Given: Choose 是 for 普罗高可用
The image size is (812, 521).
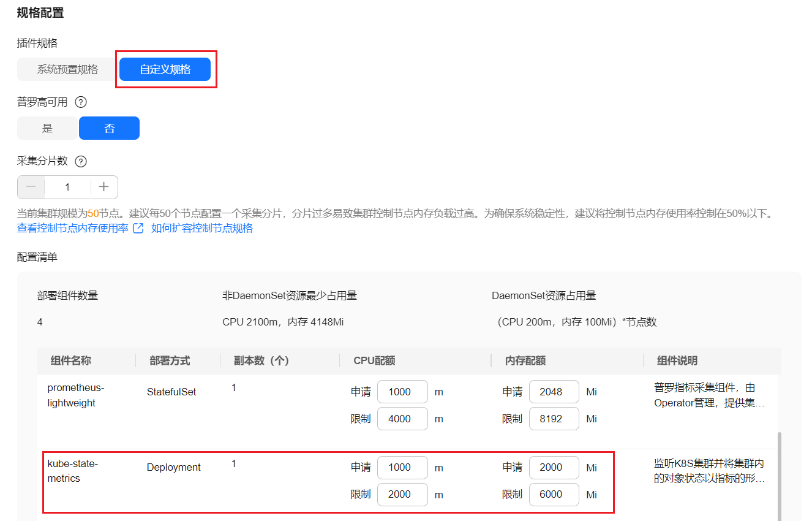Looking at the screenshot, I should point(47,128).
